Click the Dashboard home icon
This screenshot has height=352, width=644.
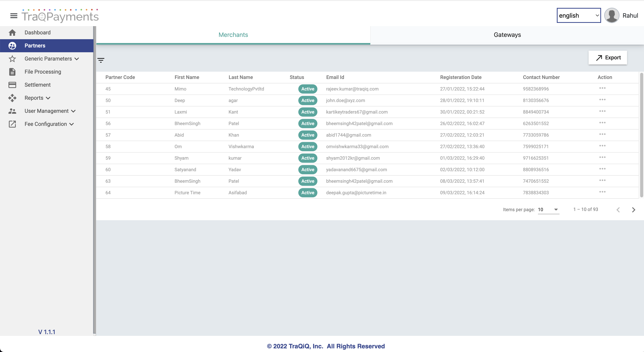12,33
